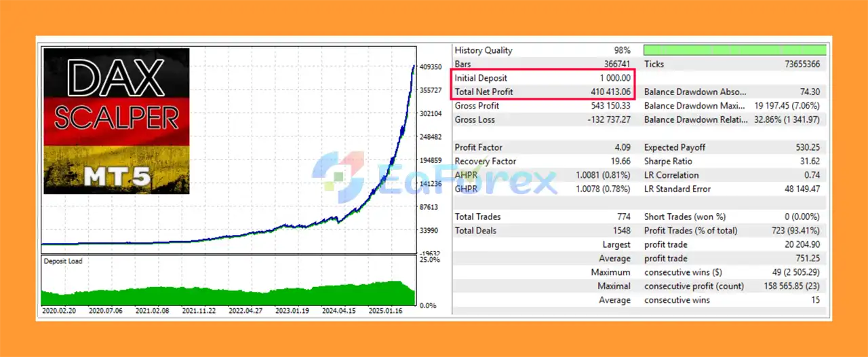Select the Expected Payoff value 530.25
868x357 pixels.
pyautogui.click(x=806, y=147)
